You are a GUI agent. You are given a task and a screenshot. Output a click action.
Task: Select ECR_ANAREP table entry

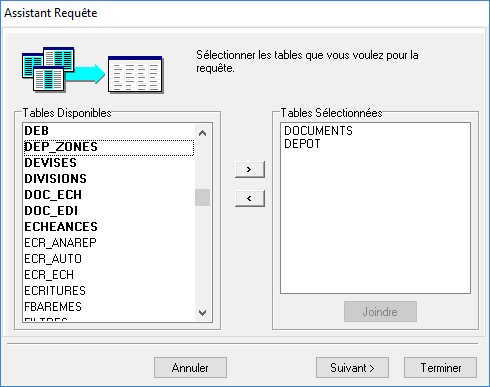click(109, 243)
